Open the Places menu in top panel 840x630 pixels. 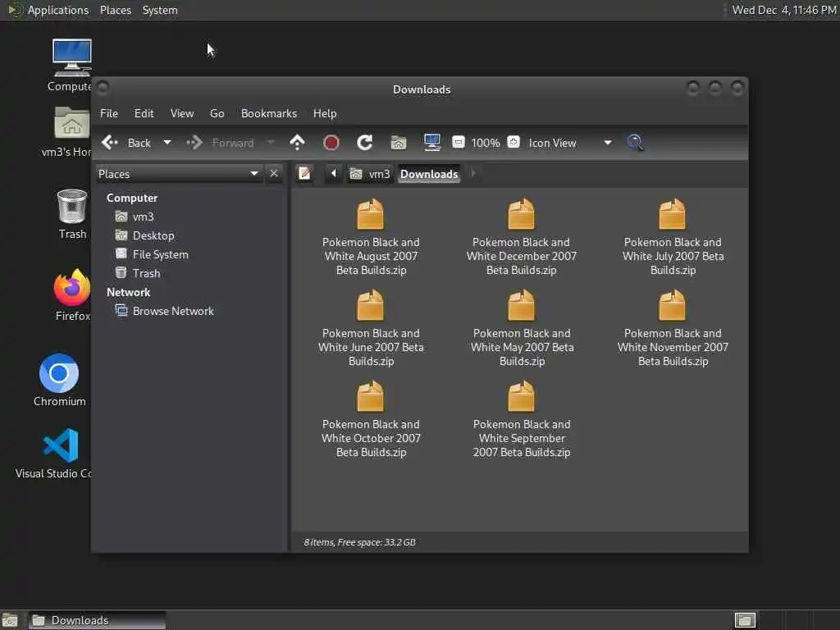tap(115, 10)
